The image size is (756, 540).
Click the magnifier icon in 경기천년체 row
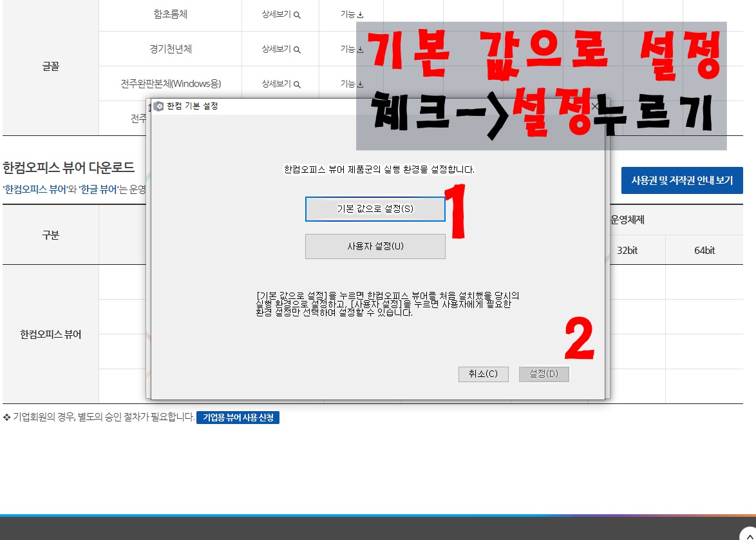coord(297,50)
